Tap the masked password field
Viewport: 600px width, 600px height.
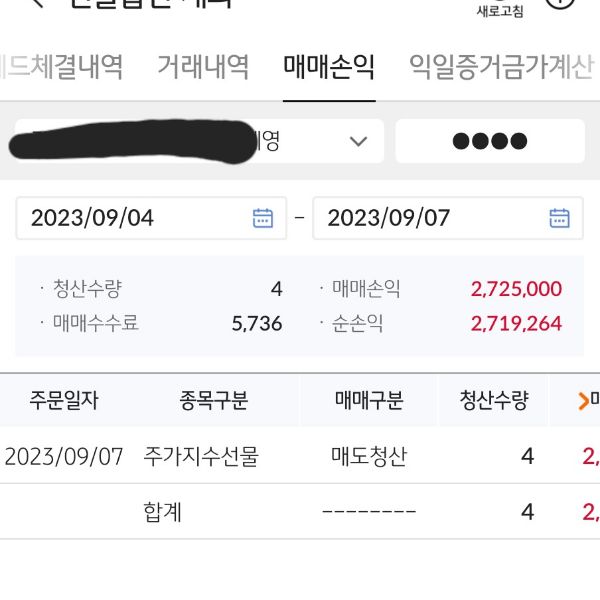tap(489, 141)
